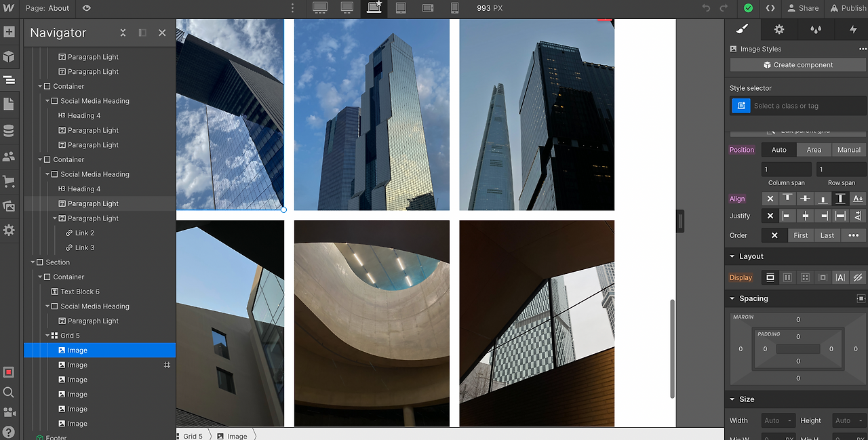Open the export code icon

(x=770, y=8)
